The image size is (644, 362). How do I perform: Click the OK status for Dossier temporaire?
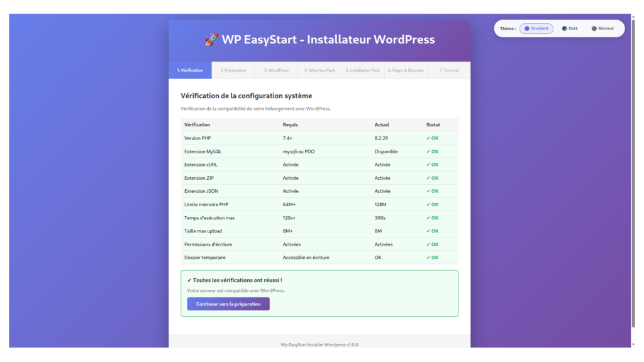point(432,257)
